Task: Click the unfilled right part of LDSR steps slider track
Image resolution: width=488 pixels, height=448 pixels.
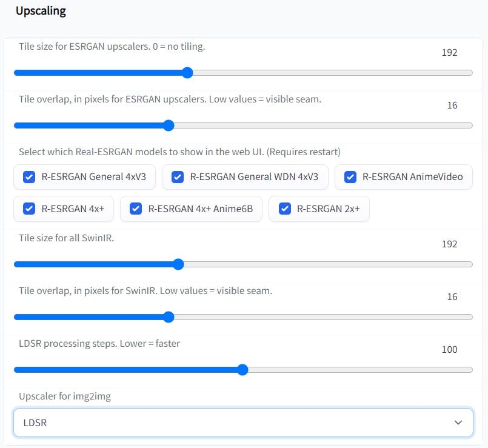Action: tap(361, 370)
